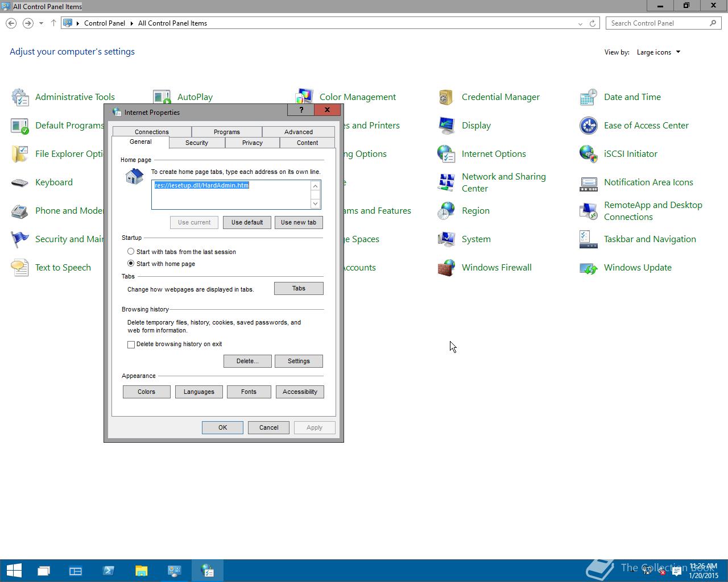This screenshot has height=582, width=728.
Task: Open Credential Manager icon
Action: pos(446,97)
